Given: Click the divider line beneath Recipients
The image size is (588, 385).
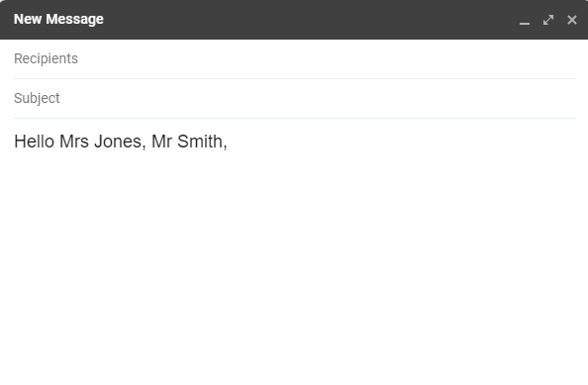Looking at the screenshot, I should point(295,79).
